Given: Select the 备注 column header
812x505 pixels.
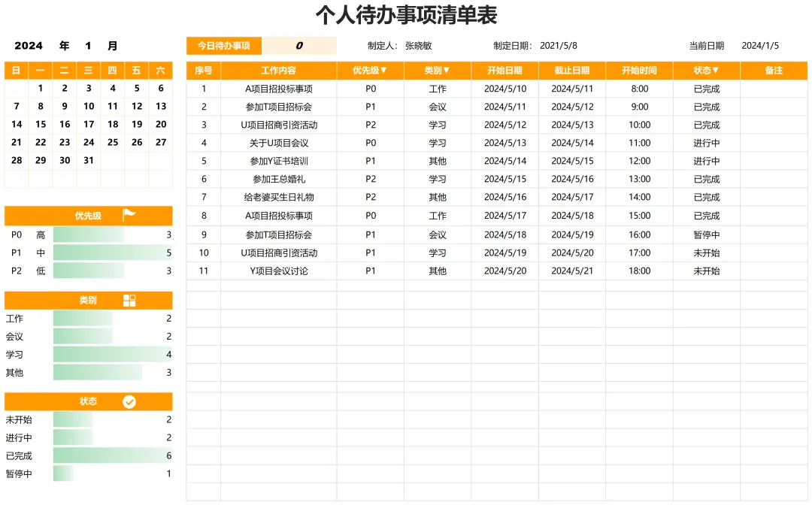Looking at the screenshot, I should (x=774, y=71).
